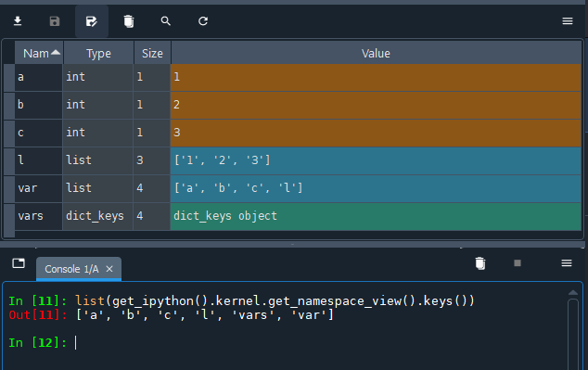588x370 pixels.
Task: Click the value ['1', '2', '3'] cell
Action: click(x=376, y=160)
